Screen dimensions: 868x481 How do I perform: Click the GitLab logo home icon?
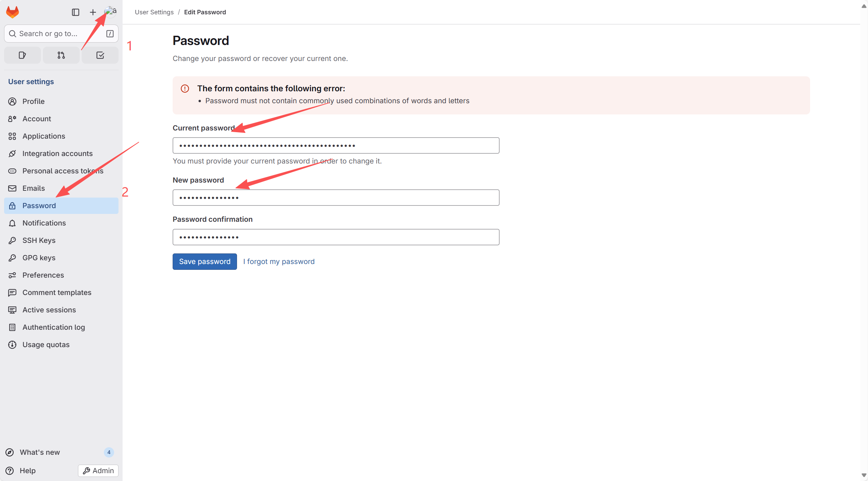(x=13, y=12)
